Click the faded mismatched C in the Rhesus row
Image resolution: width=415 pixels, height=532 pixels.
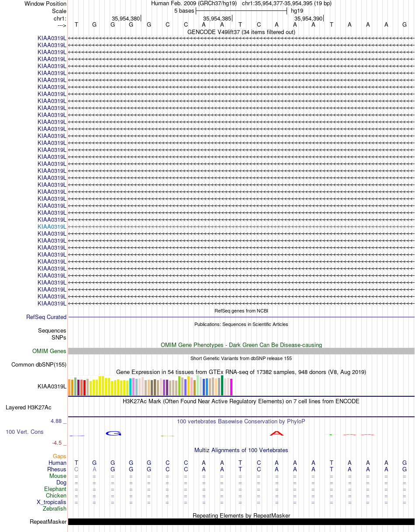76,470
